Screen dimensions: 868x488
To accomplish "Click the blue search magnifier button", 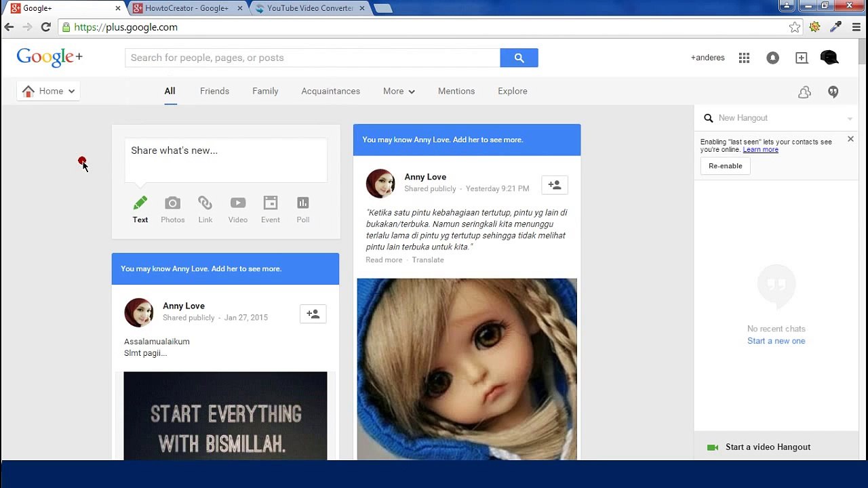I will tap(519, 58).
